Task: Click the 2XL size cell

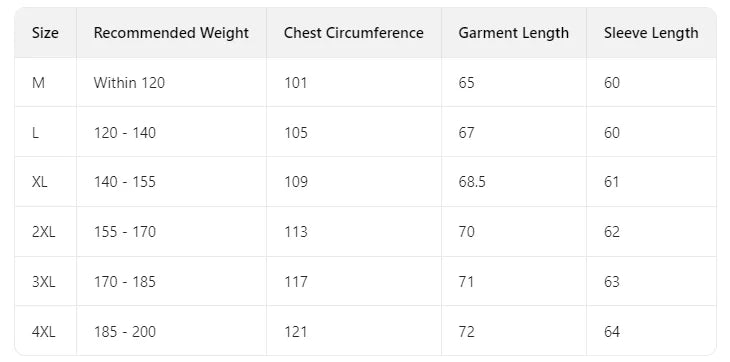Action: (44, 232)
